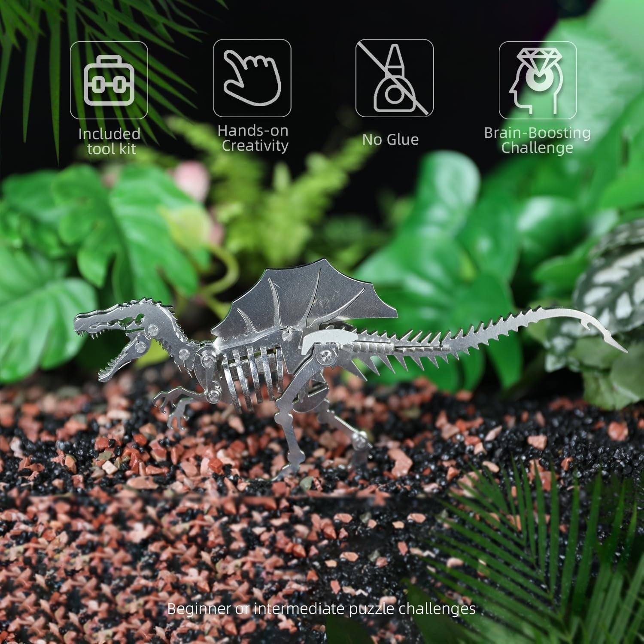This screenshot has height=644, width=644.
Task: Click the "Brain-Boosting Challenge" caption
Action: pyautogui.click(x=538, y=140)
